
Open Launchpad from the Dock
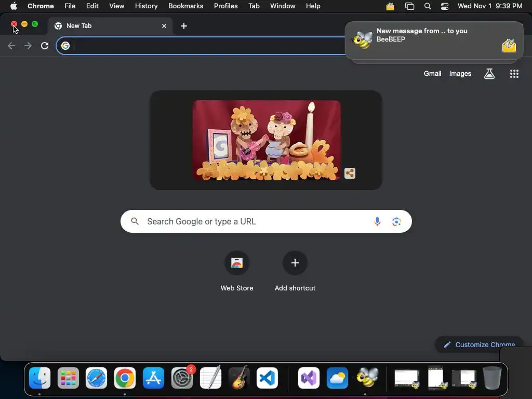(68, 378)
